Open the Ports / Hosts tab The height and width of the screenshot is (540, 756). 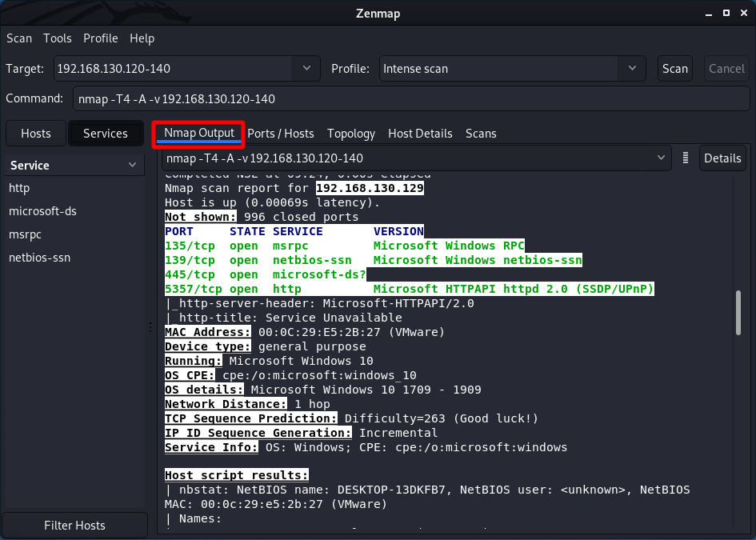(x=281, y=134)
